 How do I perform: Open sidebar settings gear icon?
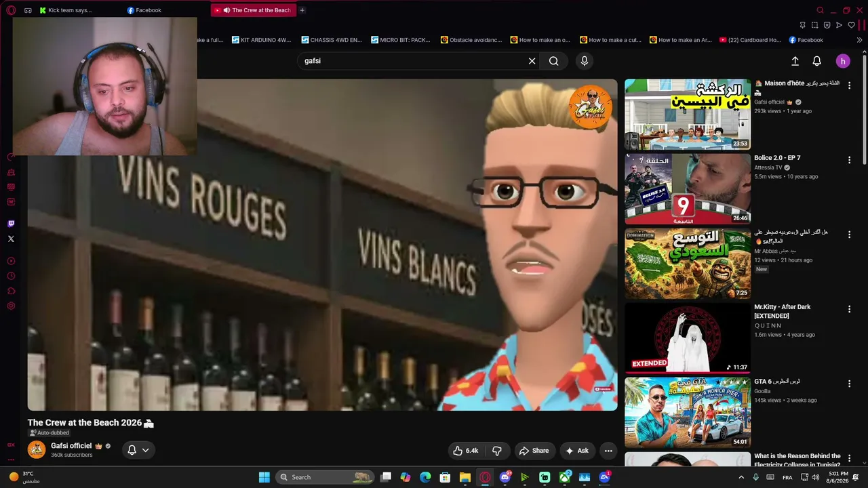11,306
